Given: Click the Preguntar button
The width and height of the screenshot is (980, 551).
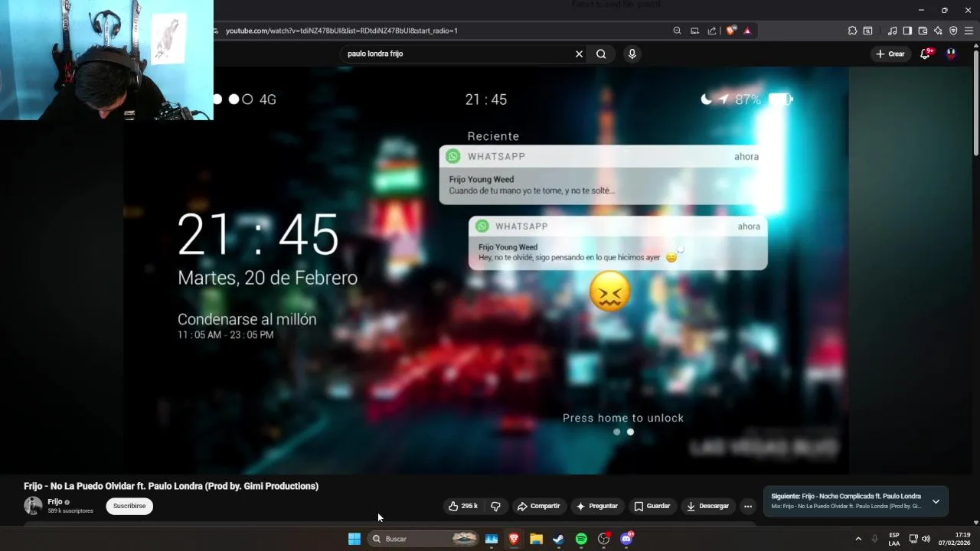Looking at the screenshot, I should click(x=597, y=506).
